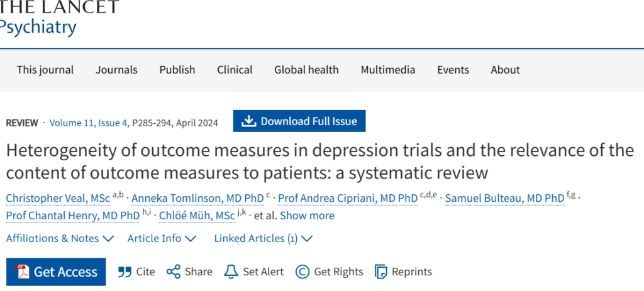Click the Cite quotation mark icon
The height and width of the screenshot is (291, 644).
[125, 272]
